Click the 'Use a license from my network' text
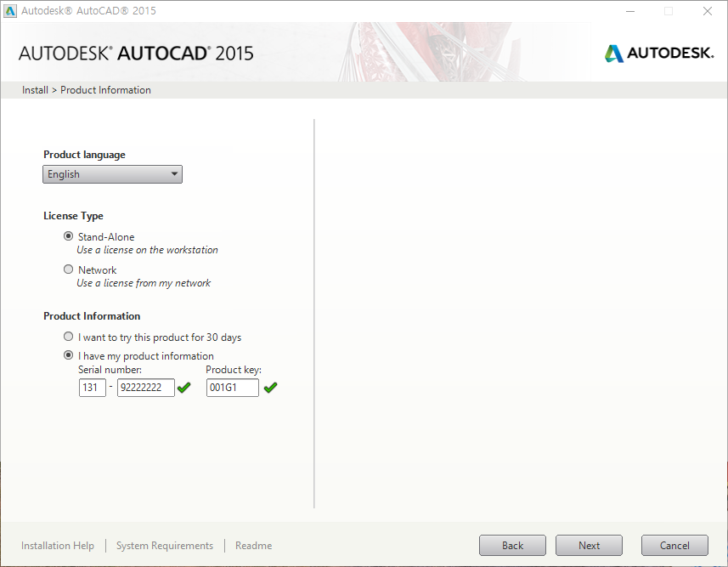This screenshot has height=567, width=728. [x=144, y=283]
